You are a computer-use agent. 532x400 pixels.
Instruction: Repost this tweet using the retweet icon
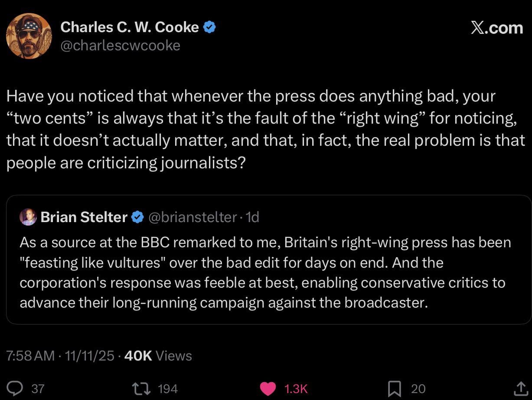click(x=142, y=388)
